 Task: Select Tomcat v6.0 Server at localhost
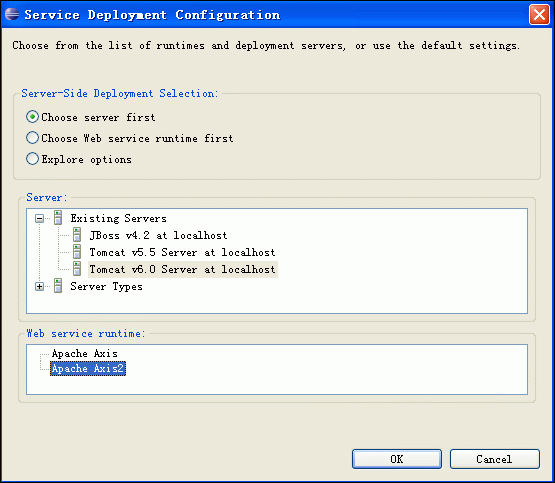pyautogui.click(x=182, y=269)
